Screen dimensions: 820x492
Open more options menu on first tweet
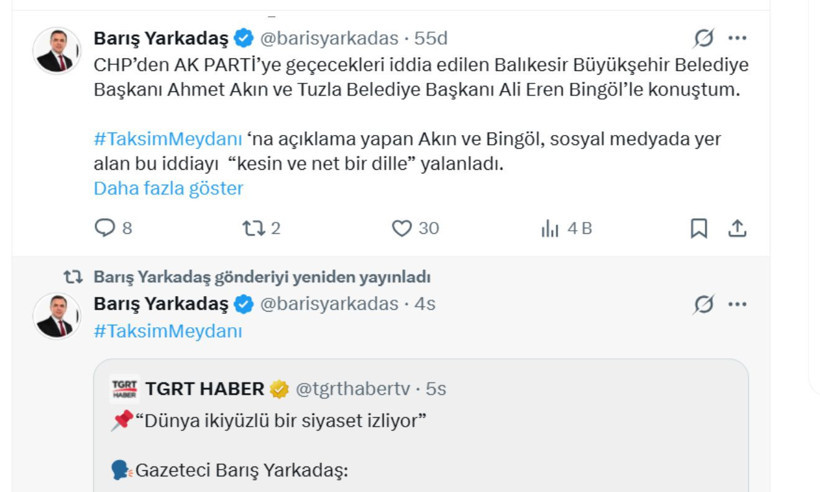coord(737,38)
